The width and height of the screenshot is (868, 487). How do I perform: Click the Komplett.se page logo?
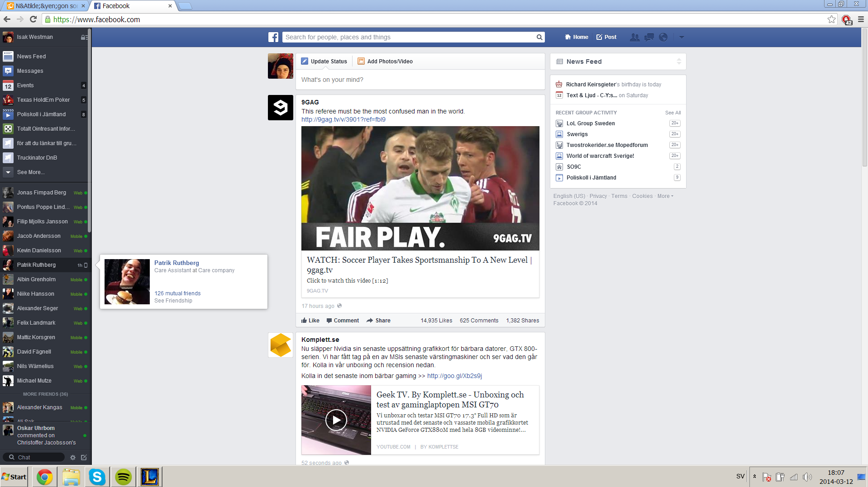click(281, 345)
